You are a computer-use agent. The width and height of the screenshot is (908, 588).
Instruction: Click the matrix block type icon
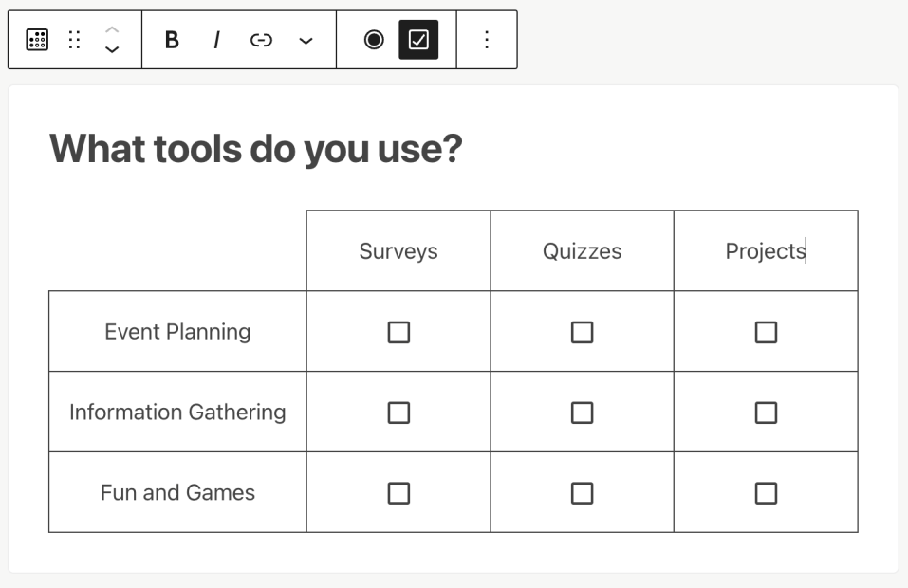[37, 40]
